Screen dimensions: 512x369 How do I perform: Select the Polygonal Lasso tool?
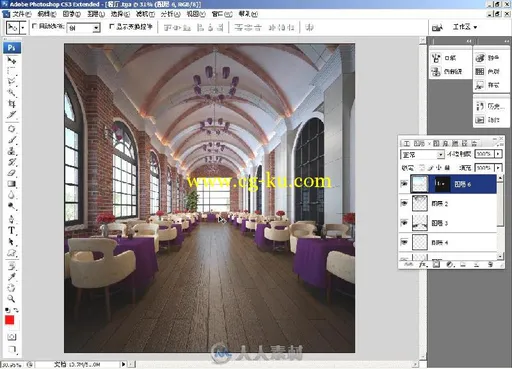12,82
